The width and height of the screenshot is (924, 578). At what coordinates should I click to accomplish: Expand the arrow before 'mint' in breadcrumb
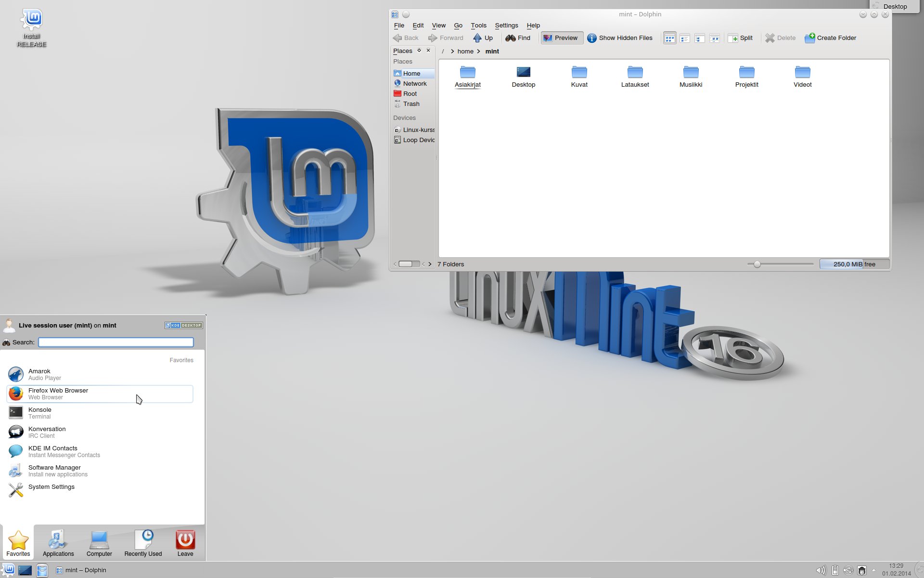click(479, 51)
